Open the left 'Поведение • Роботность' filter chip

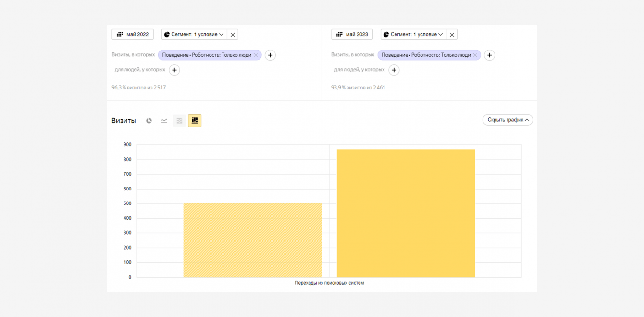pyautogui.click(x=206, y=55)
